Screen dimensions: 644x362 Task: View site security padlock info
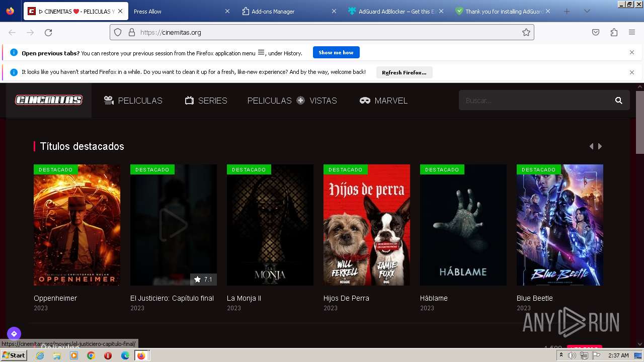[132, 32]
